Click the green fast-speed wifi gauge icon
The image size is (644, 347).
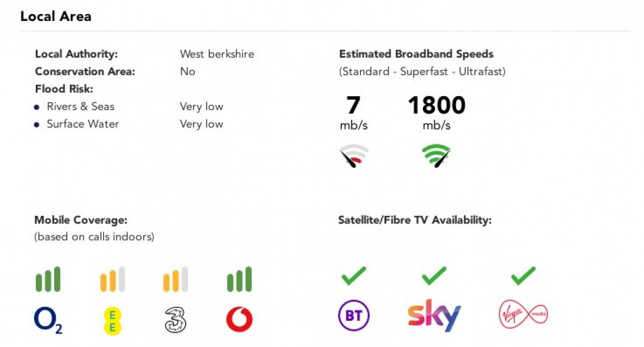pyautogui.click(x=436, y=156)
